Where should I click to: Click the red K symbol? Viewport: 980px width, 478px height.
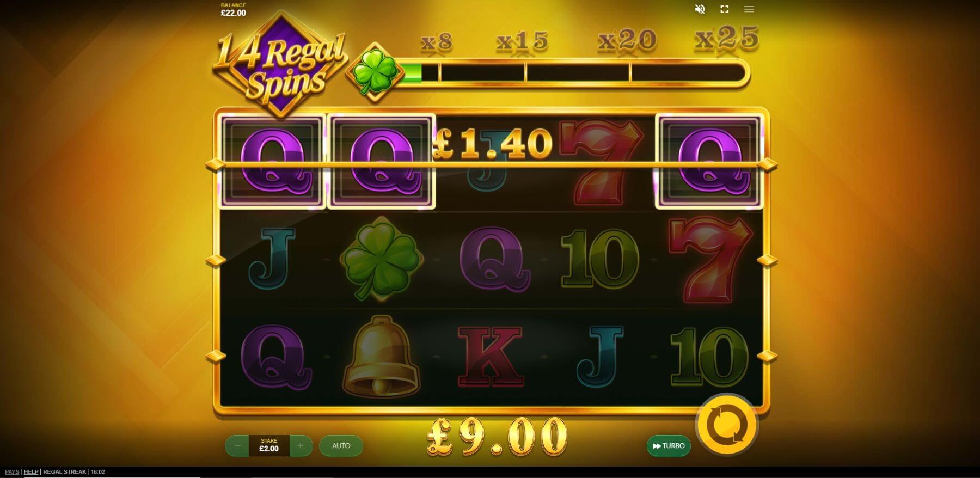click(x=491, y=357)
